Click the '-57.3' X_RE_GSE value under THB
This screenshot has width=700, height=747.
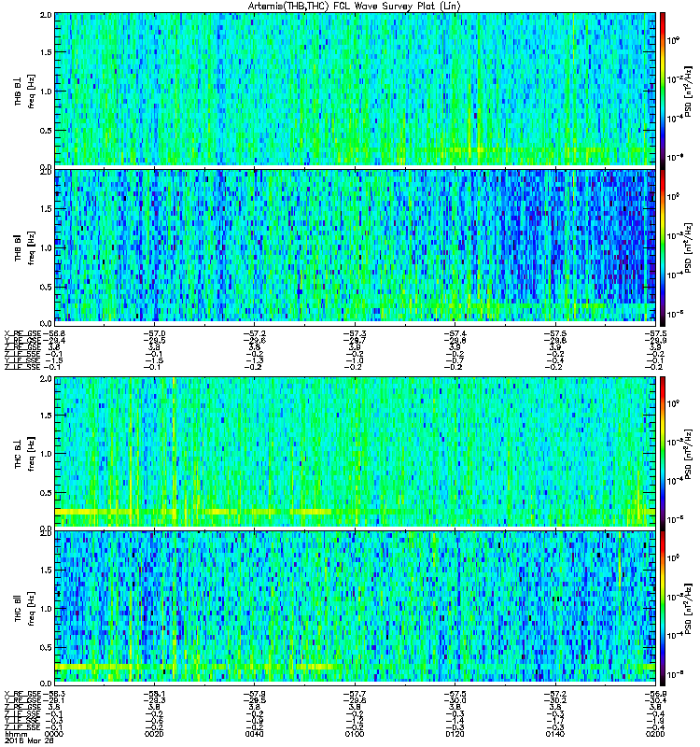click(x=355, y=333)
